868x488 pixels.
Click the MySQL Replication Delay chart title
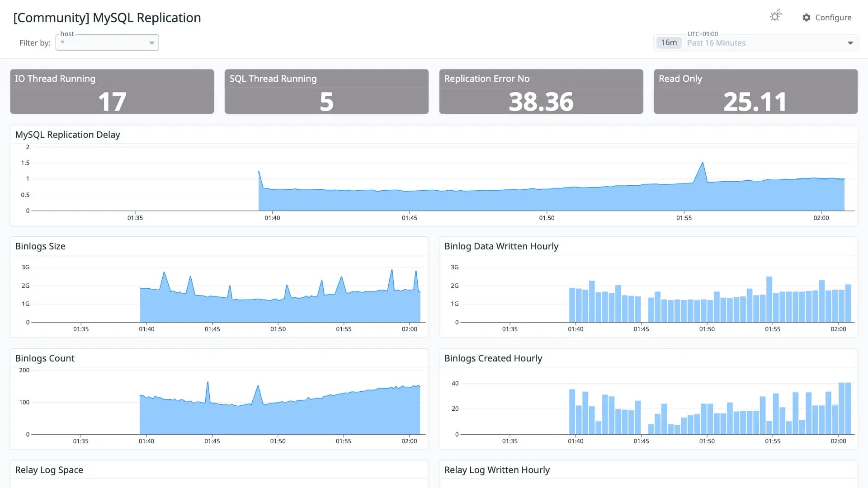(x=67, y=135)
